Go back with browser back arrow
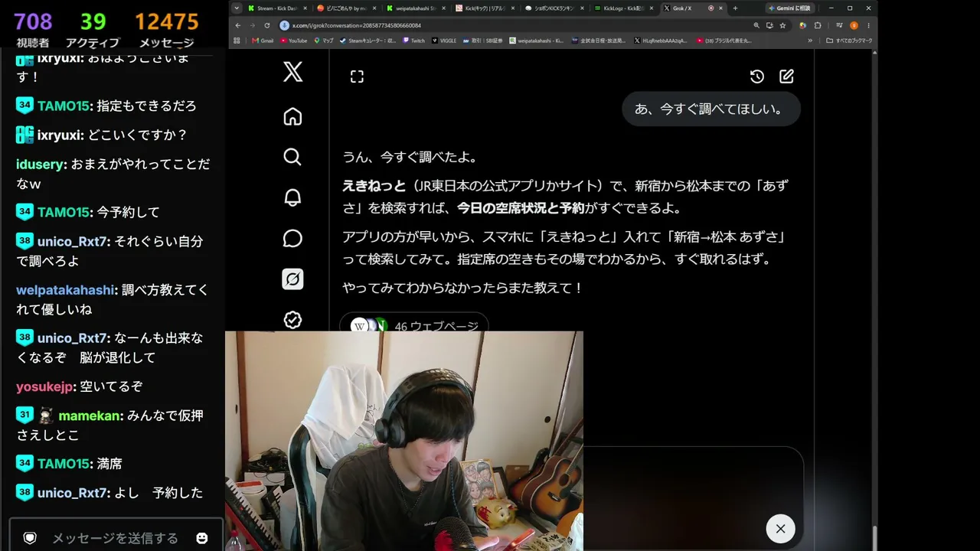This screenshot has height=551, width=980. 237,25
